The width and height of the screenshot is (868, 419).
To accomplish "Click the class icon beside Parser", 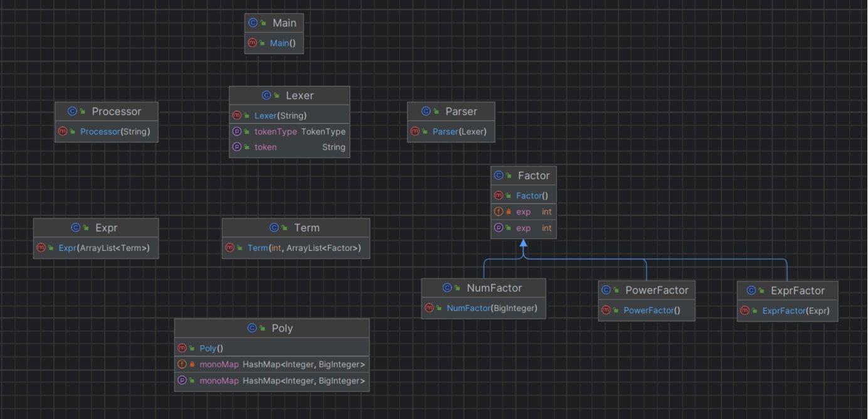I will [x=426, y=112].
